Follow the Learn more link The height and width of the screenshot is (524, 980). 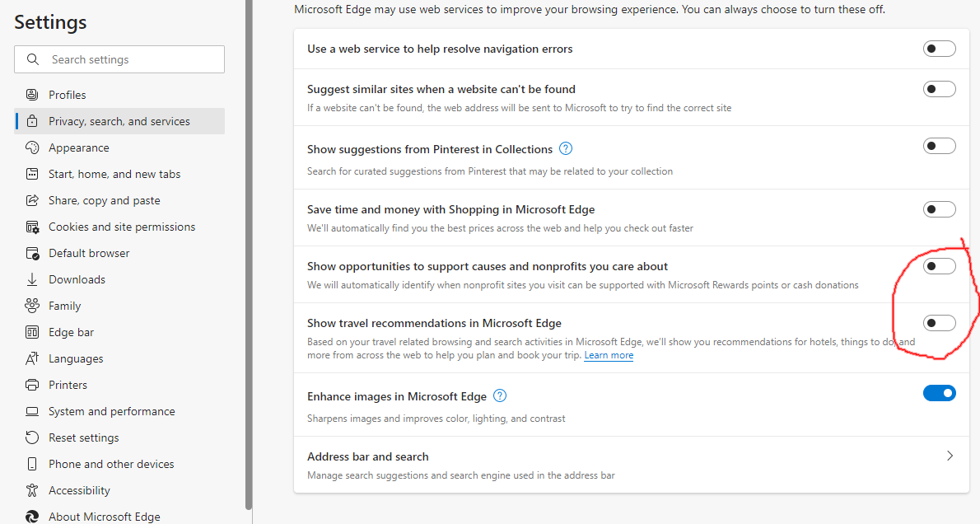tap(609, 355)
